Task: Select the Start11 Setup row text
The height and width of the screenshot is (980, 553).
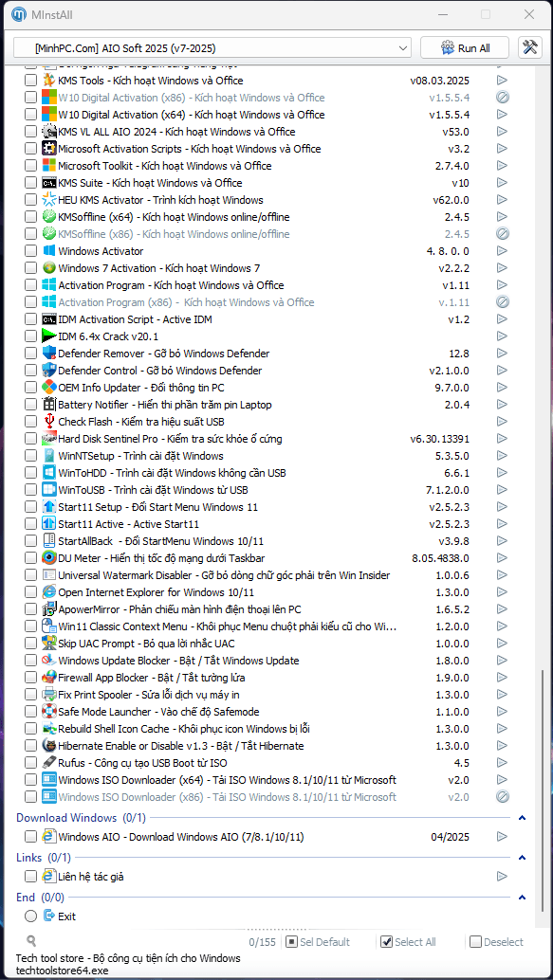Action: tap(157, 507)
